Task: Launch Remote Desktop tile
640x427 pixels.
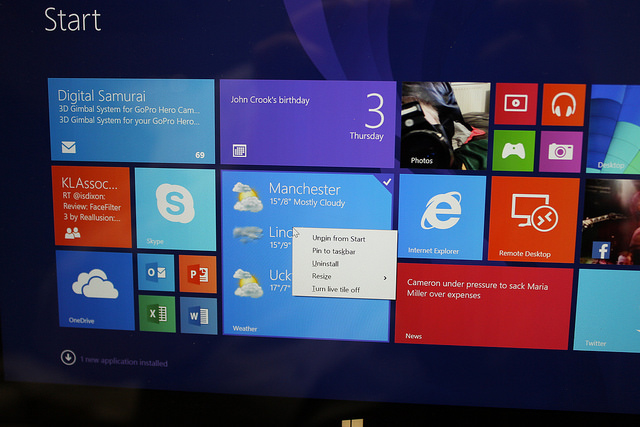Action: (533, 220)
